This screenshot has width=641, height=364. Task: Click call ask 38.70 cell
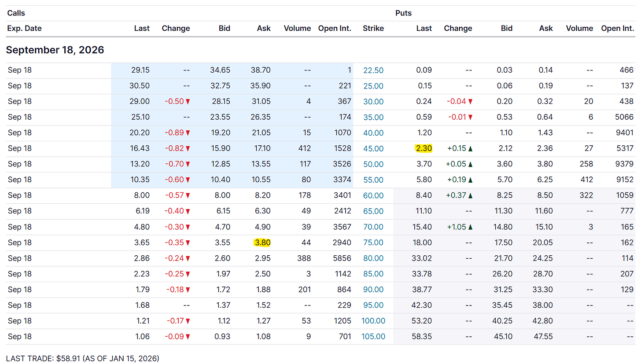pyautogui.click(x=262, y=70)
